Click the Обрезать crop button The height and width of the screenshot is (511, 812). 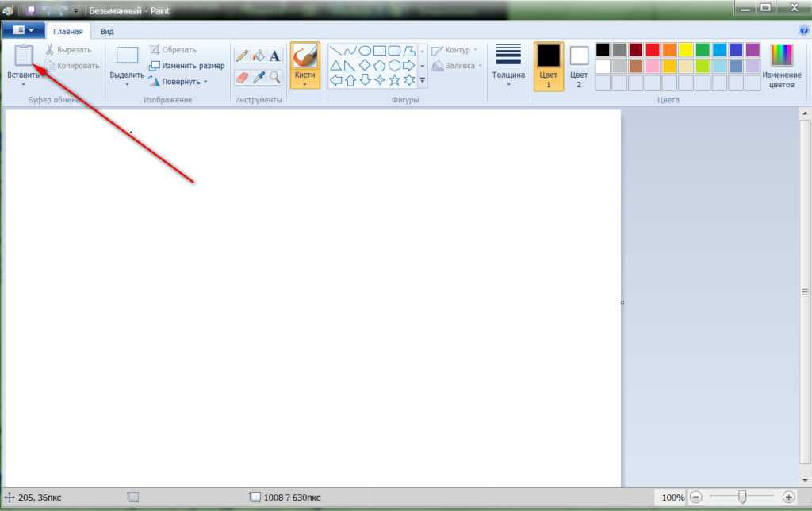point(173,50)
